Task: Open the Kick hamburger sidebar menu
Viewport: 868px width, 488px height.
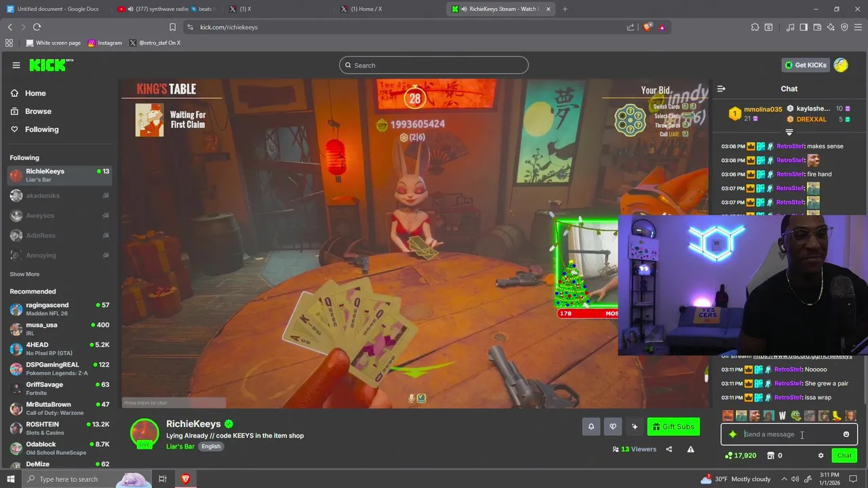Action: tap(16, 65)
